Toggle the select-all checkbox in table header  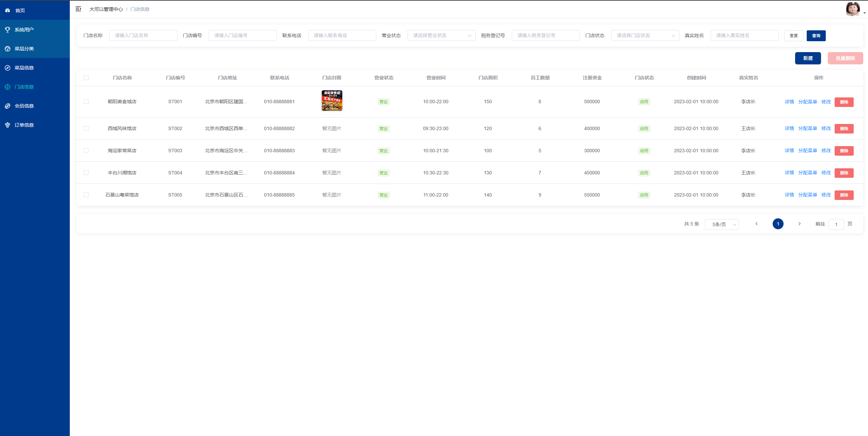tap(86, 78)
